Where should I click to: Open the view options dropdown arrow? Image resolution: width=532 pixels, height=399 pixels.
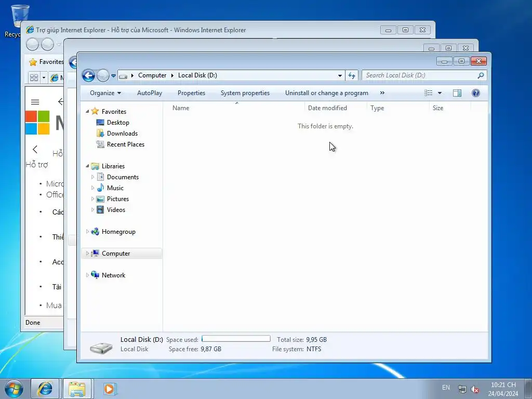pos(440,93)
